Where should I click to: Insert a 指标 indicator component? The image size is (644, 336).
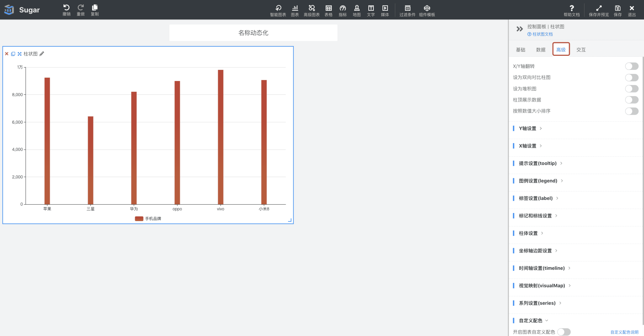click(x=343, y=11)
